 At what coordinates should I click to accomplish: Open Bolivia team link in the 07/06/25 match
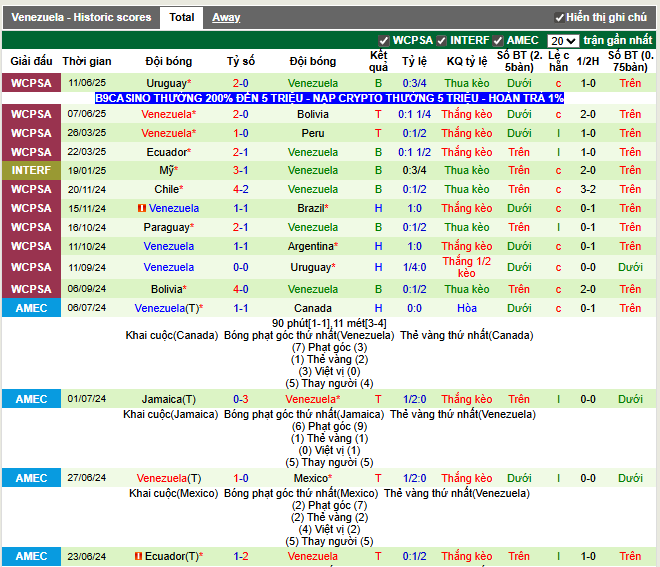[313, 114]
